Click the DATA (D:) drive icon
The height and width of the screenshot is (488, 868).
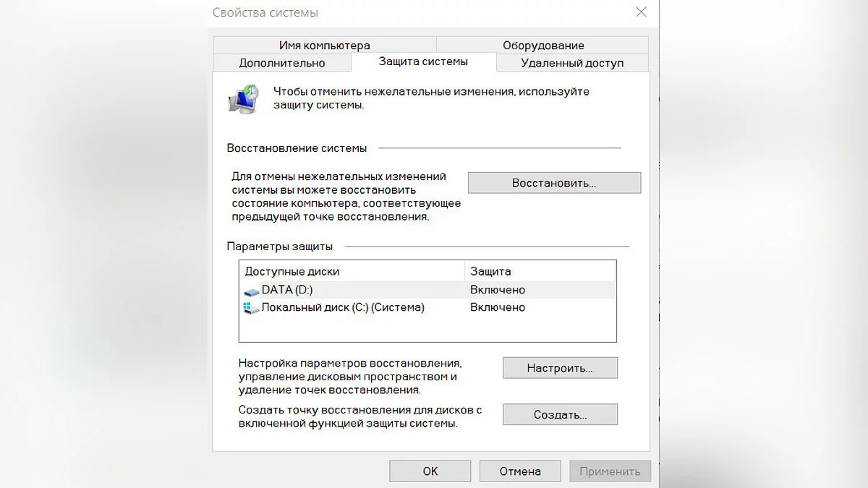pos(251,291)
